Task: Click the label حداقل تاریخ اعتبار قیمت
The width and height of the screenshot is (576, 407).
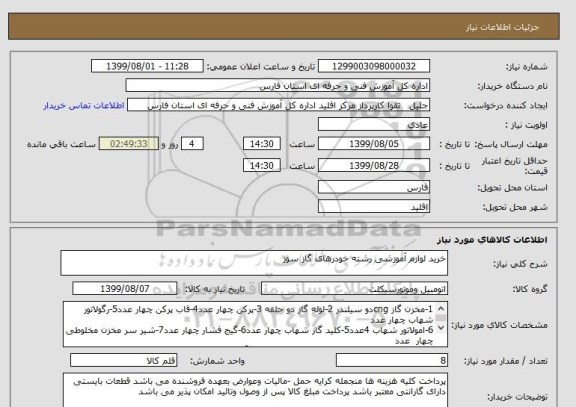Action: (514, 166)
